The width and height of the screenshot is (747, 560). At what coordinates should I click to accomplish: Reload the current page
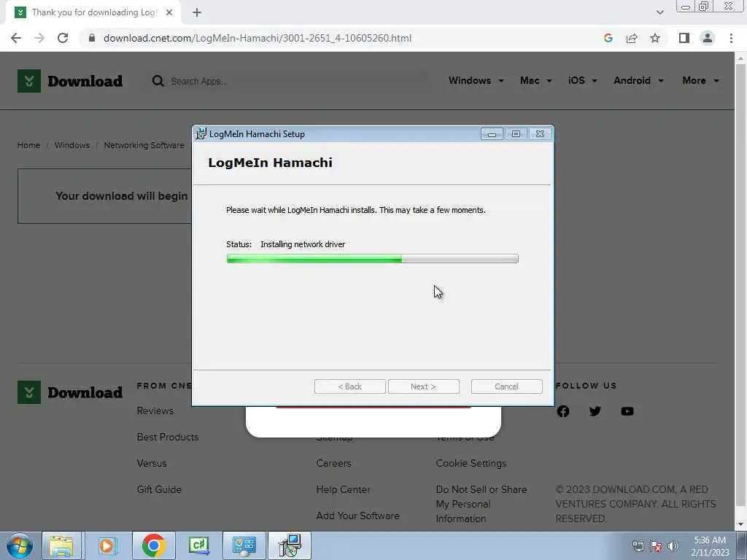pos(63,38)
